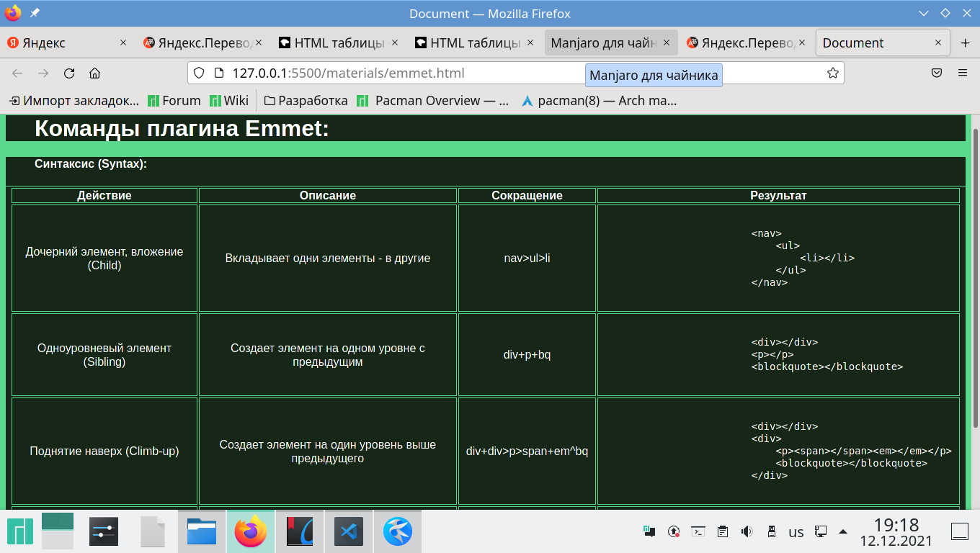
Task: Click the Поднятие наверх (Climb-up) cell
Action: point(104,451)
